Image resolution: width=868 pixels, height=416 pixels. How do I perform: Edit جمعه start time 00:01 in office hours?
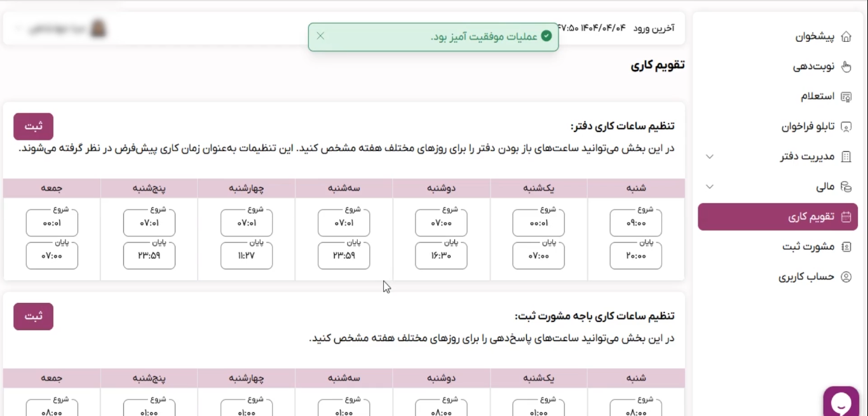click(x=52, y=223)
